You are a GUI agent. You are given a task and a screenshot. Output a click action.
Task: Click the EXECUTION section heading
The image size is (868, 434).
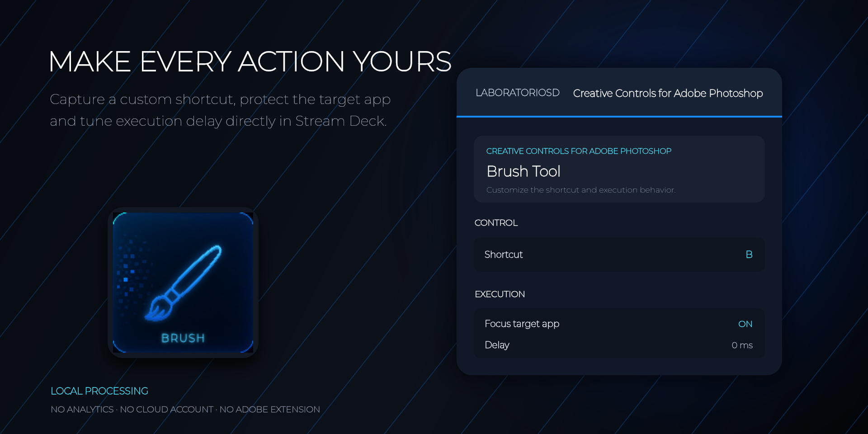click(500, 294)
